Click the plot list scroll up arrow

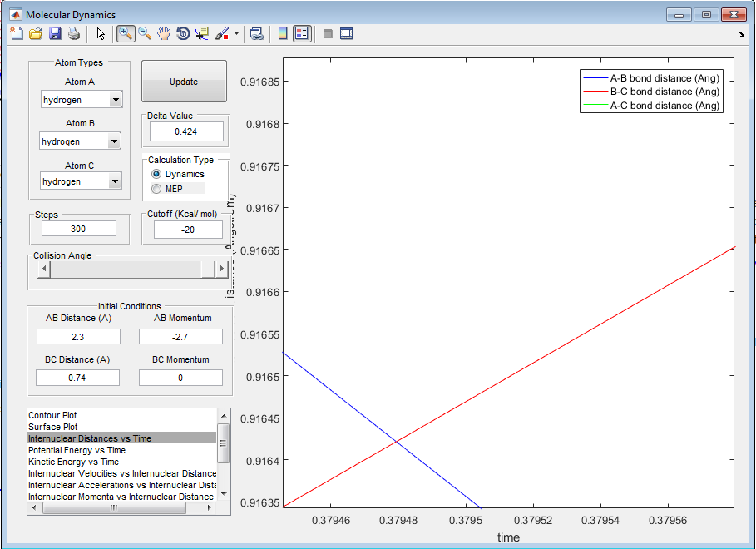tap(223, 415)
